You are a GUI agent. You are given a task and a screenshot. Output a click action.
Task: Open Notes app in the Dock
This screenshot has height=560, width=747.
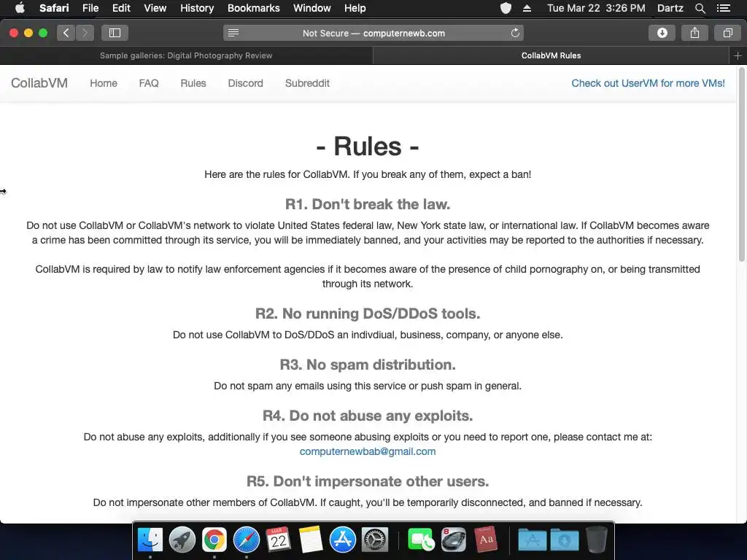click(311, 540)
